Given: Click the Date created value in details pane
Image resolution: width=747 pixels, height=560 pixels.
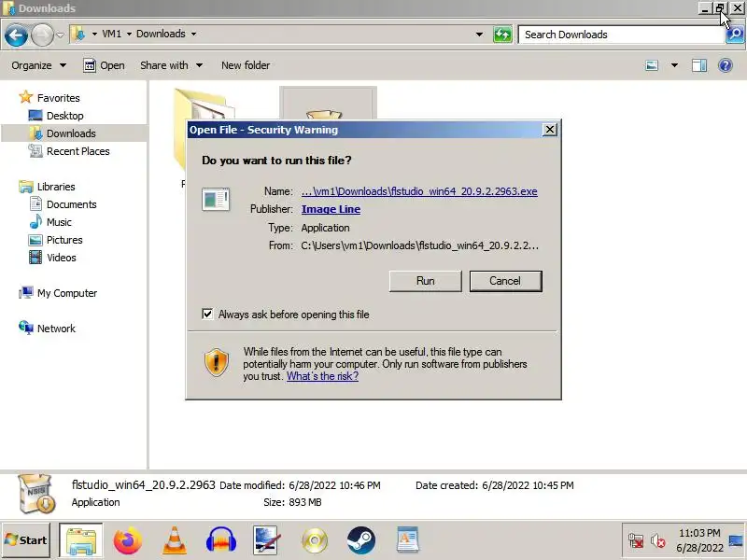Looking at the screenshot, I should click(528, 485).
